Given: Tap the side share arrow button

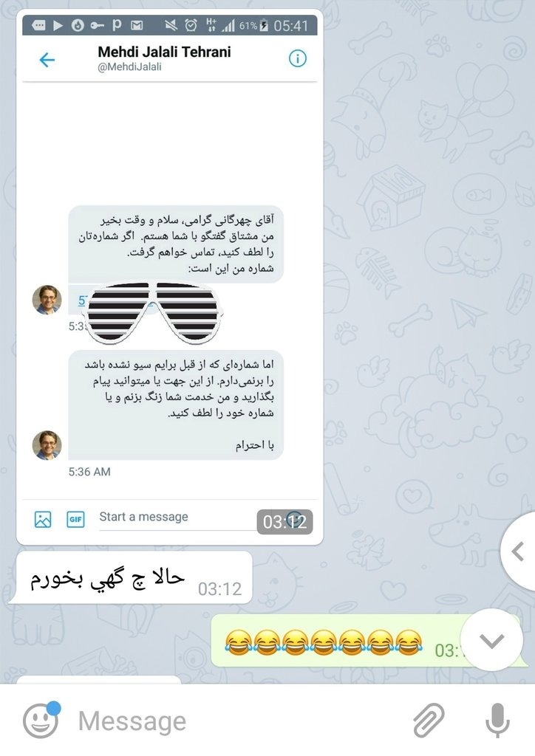Looking at the screenshot, I should [517, 551].
